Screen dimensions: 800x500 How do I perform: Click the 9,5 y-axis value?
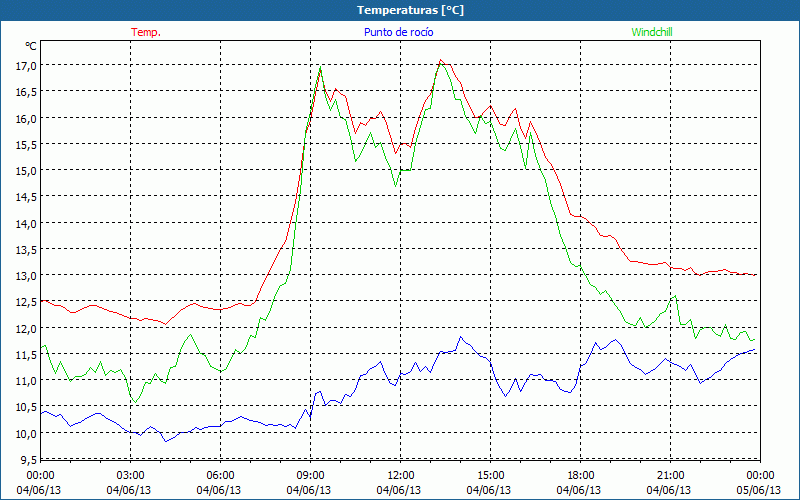(x=29, y=460)
